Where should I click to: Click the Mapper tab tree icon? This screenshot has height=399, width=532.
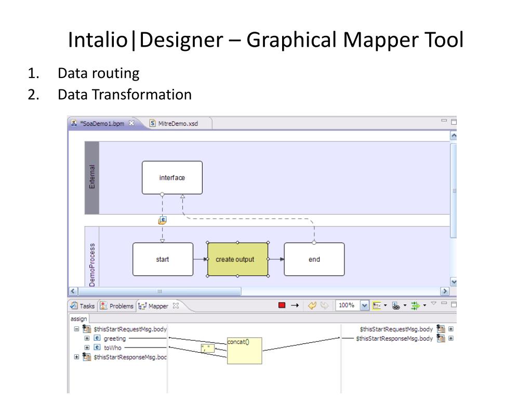142,306
